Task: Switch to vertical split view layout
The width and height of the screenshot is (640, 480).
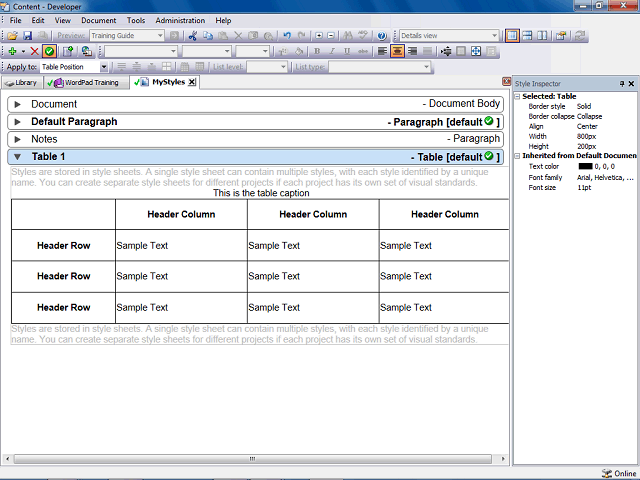Action: (x=542, y=36)
